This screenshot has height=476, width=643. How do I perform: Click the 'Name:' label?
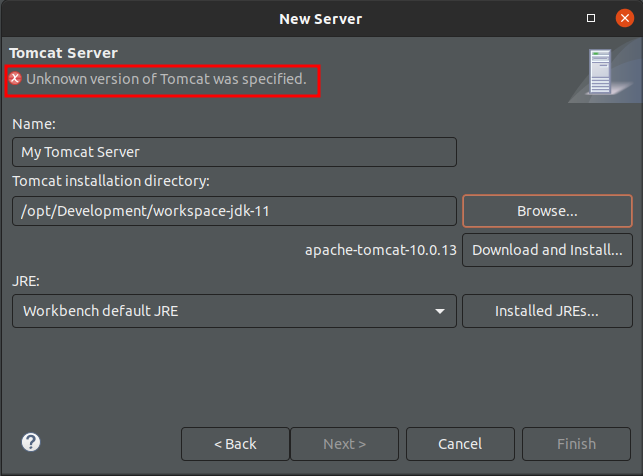coord(34,124)
